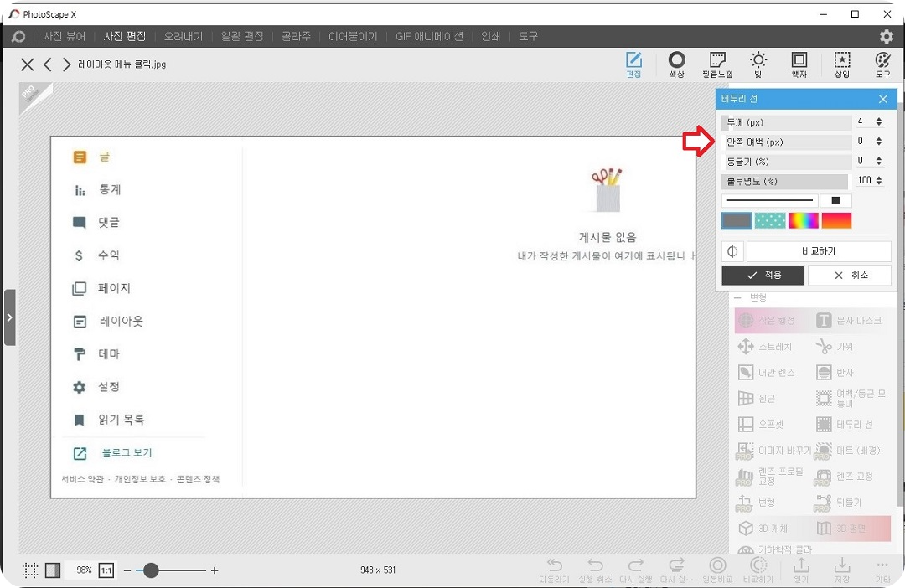Click the 불투명도 (%) slider bar

tap(785, 181)
